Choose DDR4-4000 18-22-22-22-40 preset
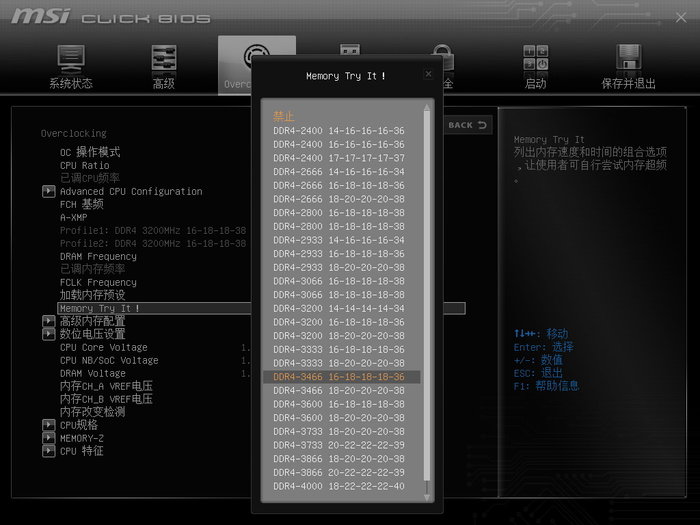Viewport: 700px width, 525px height. tap(339, 486)
